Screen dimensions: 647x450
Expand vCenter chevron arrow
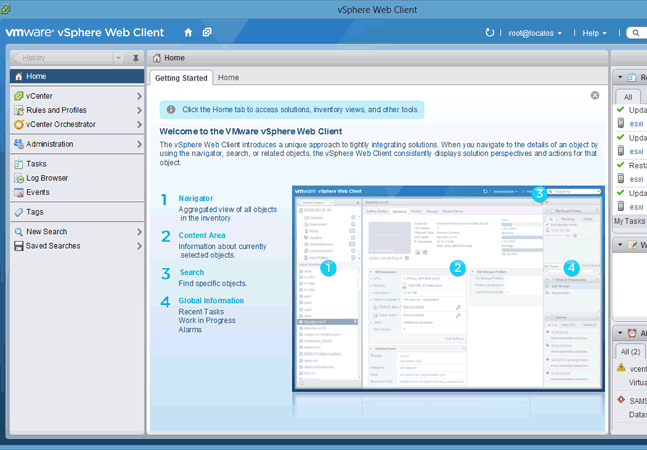(x=139, y=96)
